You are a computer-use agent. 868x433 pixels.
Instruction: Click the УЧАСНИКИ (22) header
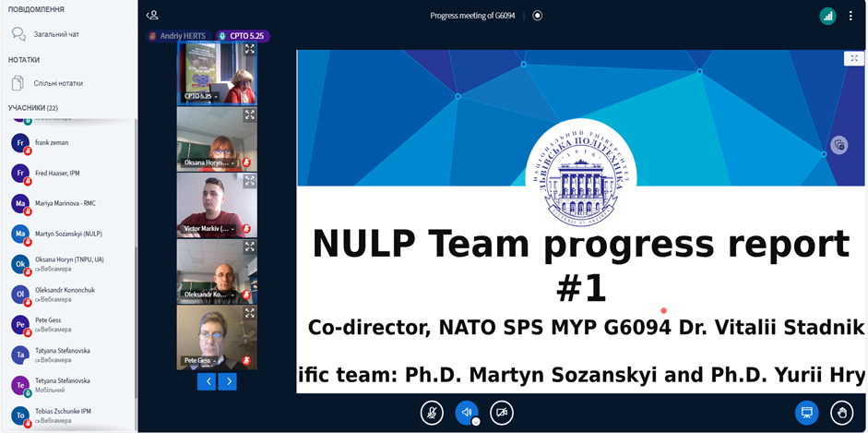point(33,107)
